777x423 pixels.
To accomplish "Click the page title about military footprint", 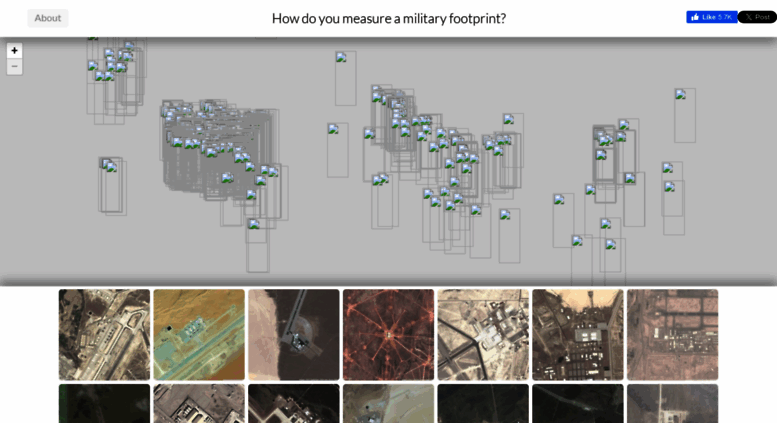I will [388, 18].
